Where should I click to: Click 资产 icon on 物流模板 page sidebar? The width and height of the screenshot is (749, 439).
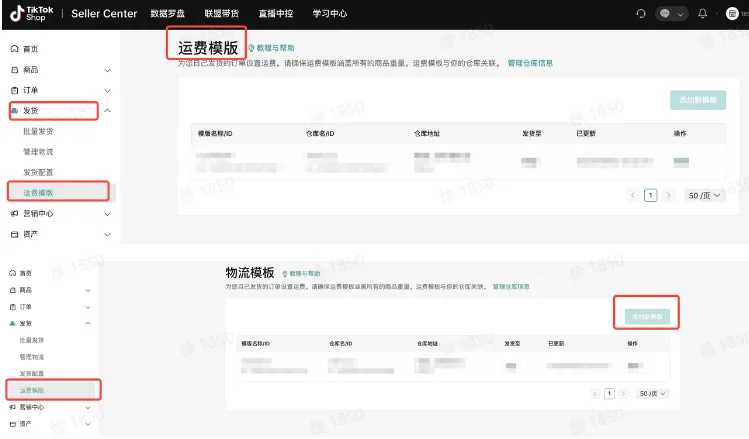pyautogui.click(x=13, y=424)
